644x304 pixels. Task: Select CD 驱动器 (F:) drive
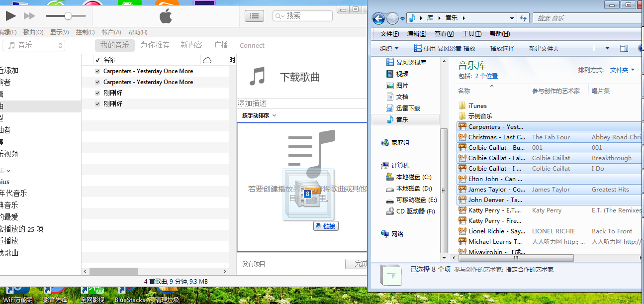point(410,211)
